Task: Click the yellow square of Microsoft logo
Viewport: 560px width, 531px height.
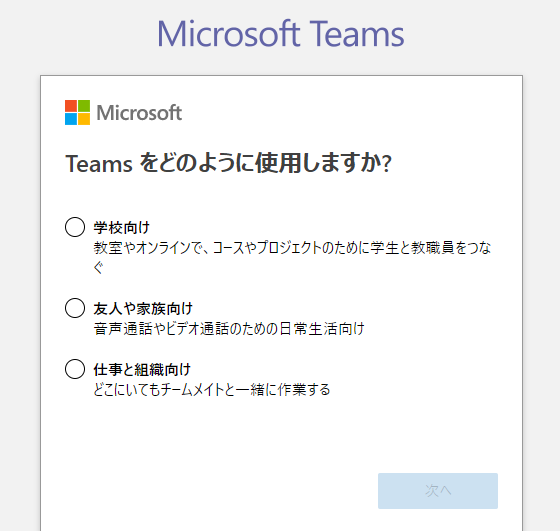Action: [x=84, y=119]
